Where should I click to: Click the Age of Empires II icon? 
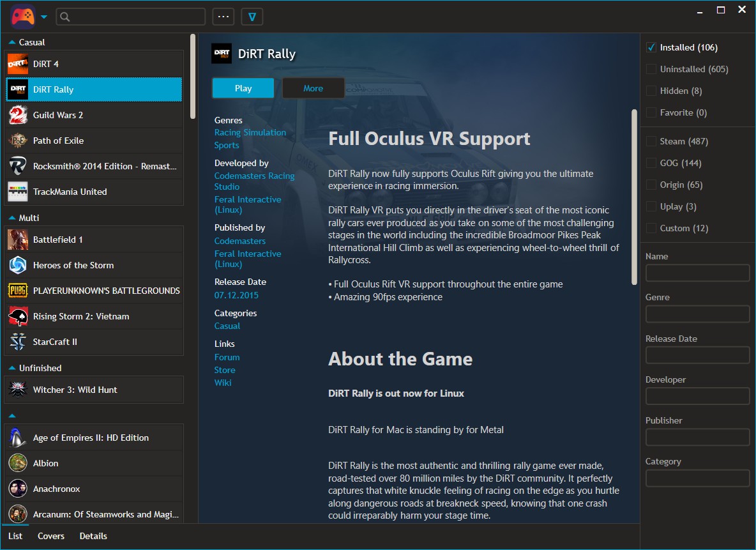[18, 438]
